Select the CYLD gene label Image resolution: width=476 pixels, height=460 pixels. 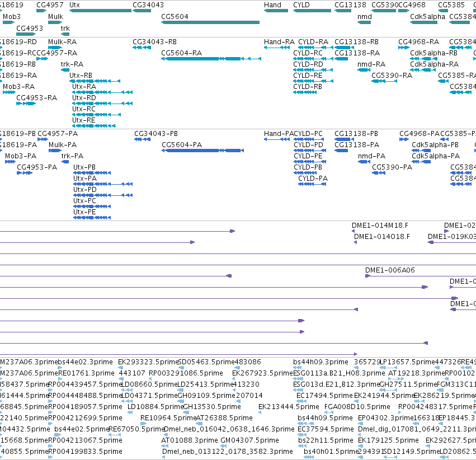coord(301,5)
